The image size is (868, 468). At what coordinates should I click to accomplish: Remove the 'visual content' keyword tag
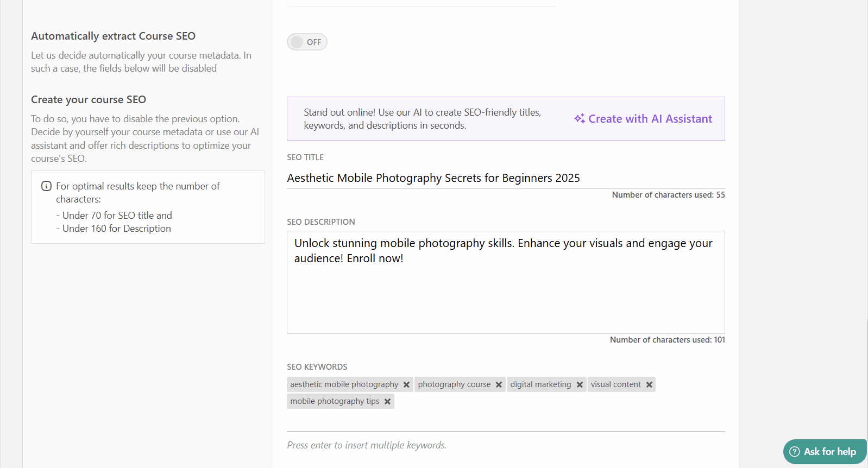[x=649, y=384]
